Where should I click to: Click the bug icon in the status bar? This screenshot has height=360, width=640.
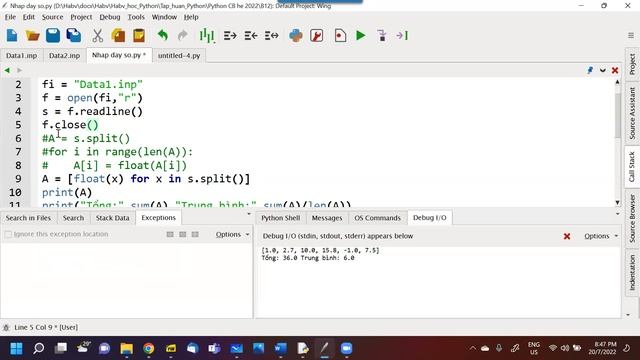pos(6,328)
